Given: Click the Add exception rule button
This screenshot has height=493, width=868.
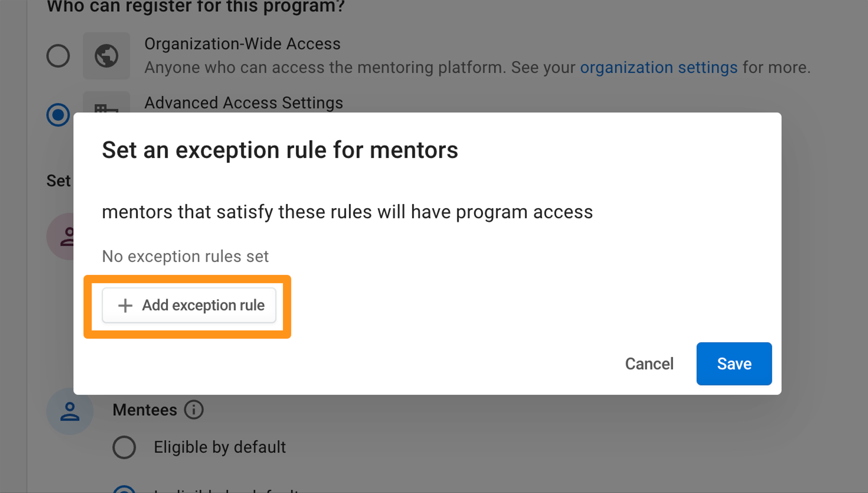Looking at the screenshot, I should coord(189,305).
